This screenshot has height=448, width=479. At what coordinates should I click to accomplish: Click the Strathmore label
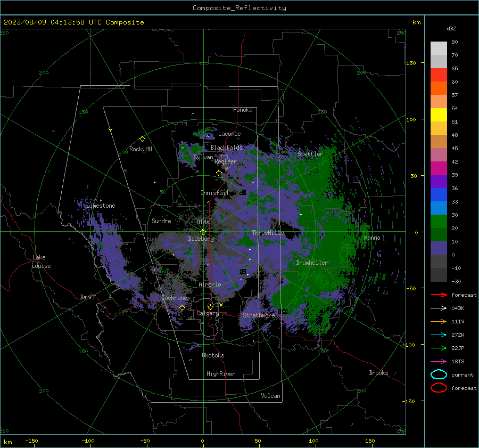click(259, 315)
